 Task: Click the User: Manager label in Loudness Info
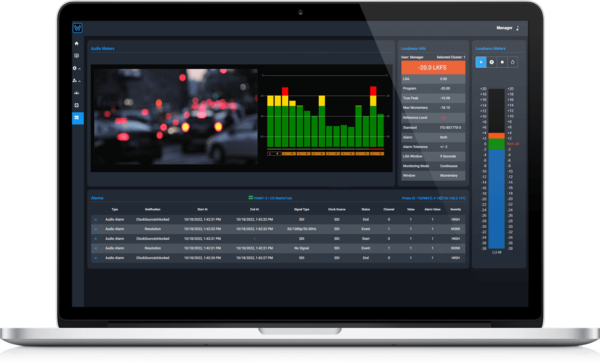[x=412, y=57]
